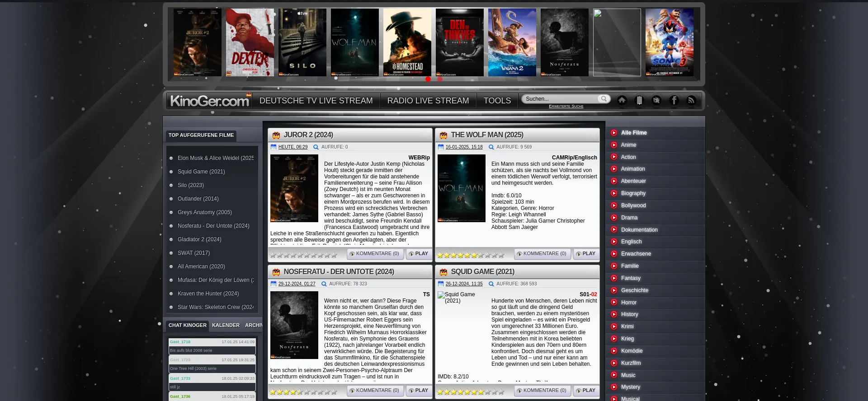Click the calendar icon next to HEUTE, 06:29
Screen dimensions: 868x401
274,147
